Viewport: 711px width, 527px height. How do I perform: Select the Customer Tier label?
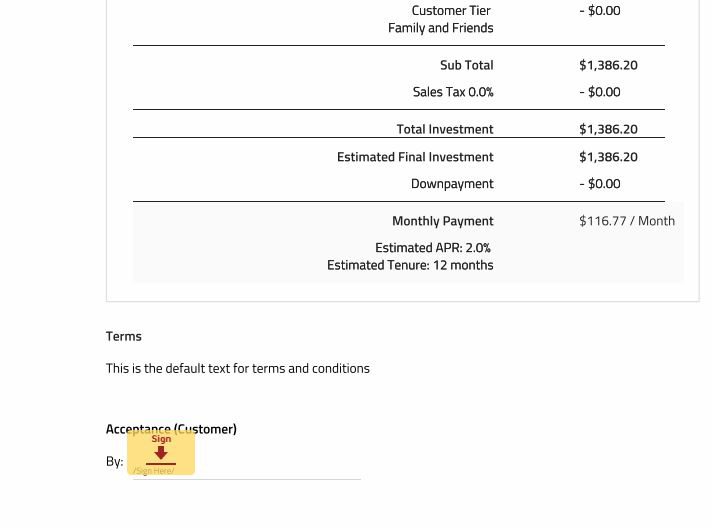[x=451, y=10]
